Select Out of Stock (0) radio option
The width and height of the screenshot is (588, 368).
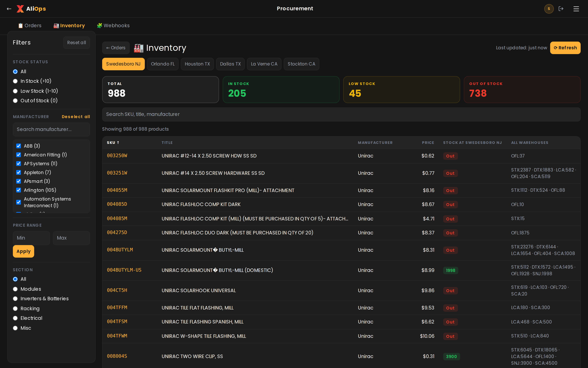15,100
